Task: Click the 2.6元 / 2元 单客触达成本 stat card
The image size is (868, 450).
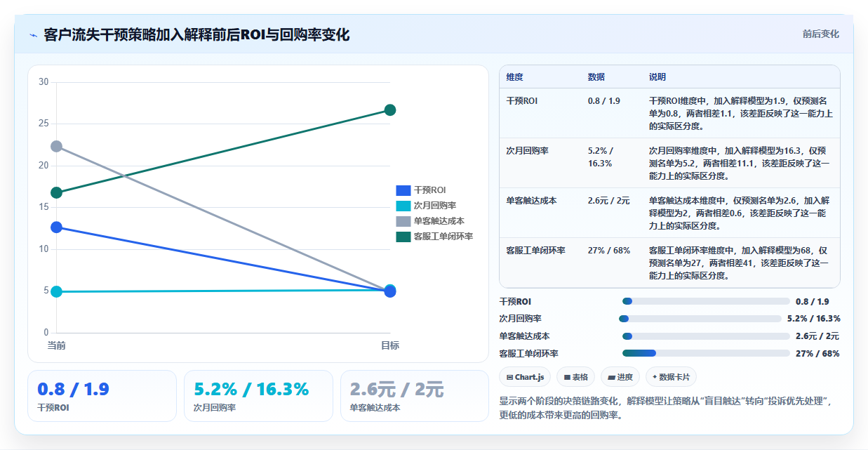Action: point(414,396)
